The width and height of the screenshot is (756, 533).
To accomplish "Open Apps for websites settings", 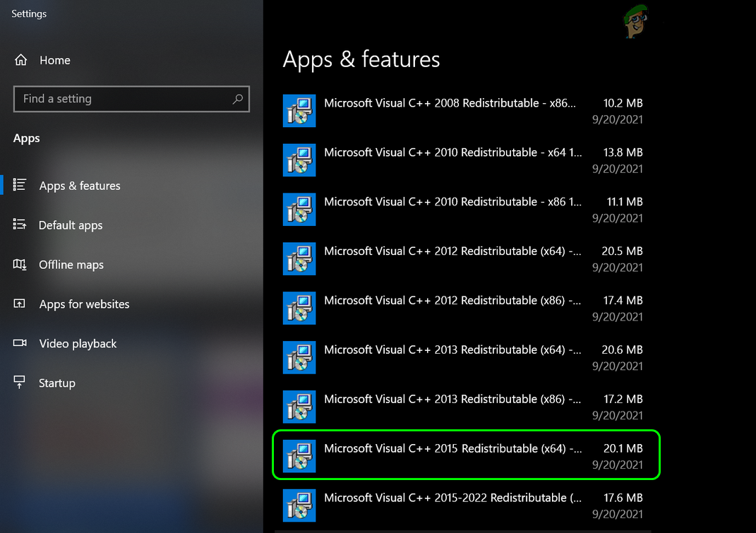I will pyautogui.click(x=131, y=304).
